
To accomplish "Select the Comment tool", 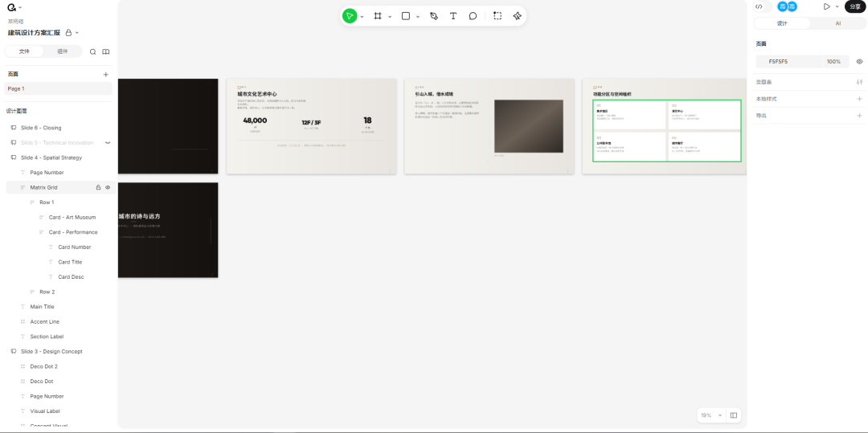I will pyautogui.click(x=473, y=16).
